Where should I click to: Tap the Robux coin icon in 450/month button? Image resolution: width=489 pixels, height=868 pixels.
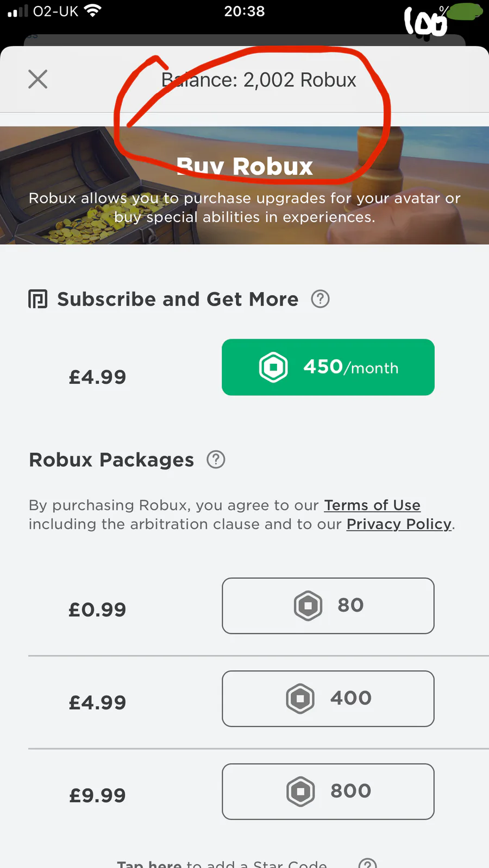tap(273, 368)
